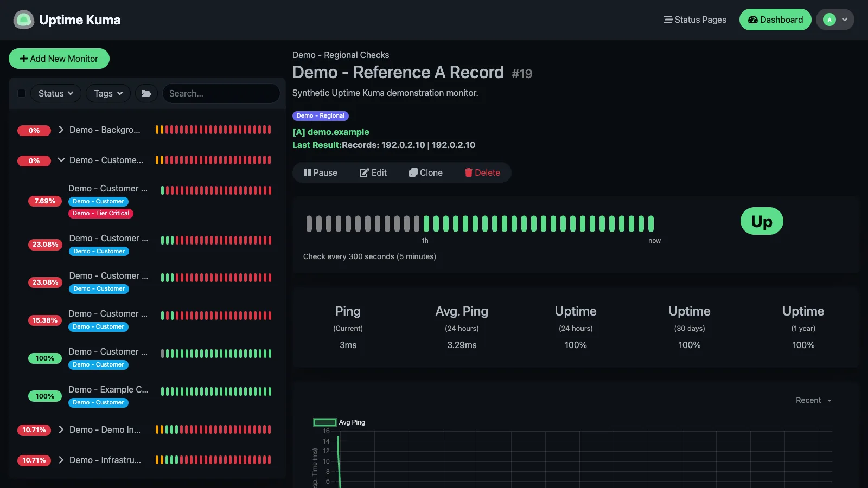Focus the monitor Search field
The image size is (868, 488).
tap(221, 93)
